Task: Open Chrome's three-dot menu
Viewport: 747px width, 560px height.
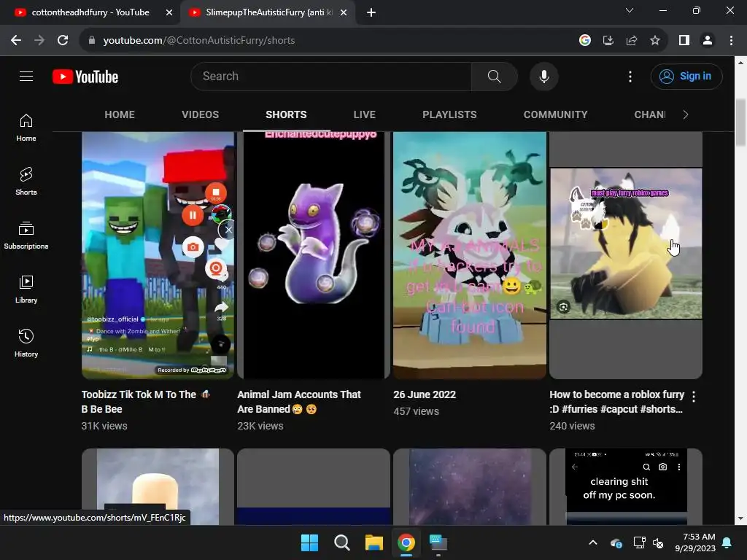Action: [x=731, y=41]
